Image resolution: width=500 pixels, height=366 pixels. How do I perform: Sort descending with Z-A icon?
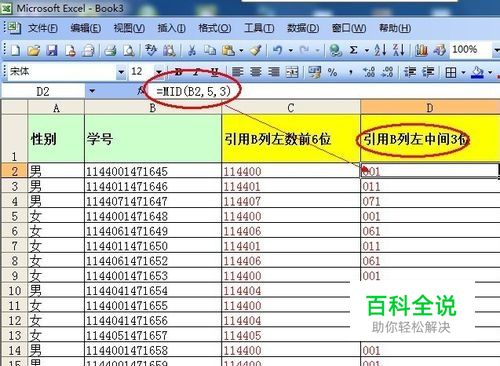[x=399, y=50]
